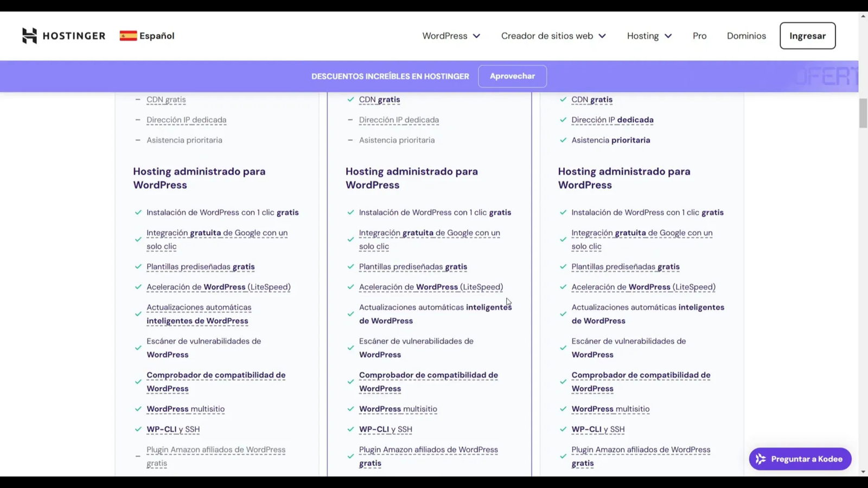Click the page vertical scrollbar thumb
The width and height of the screenshot is (868, 488).
(x=863, y=113)
